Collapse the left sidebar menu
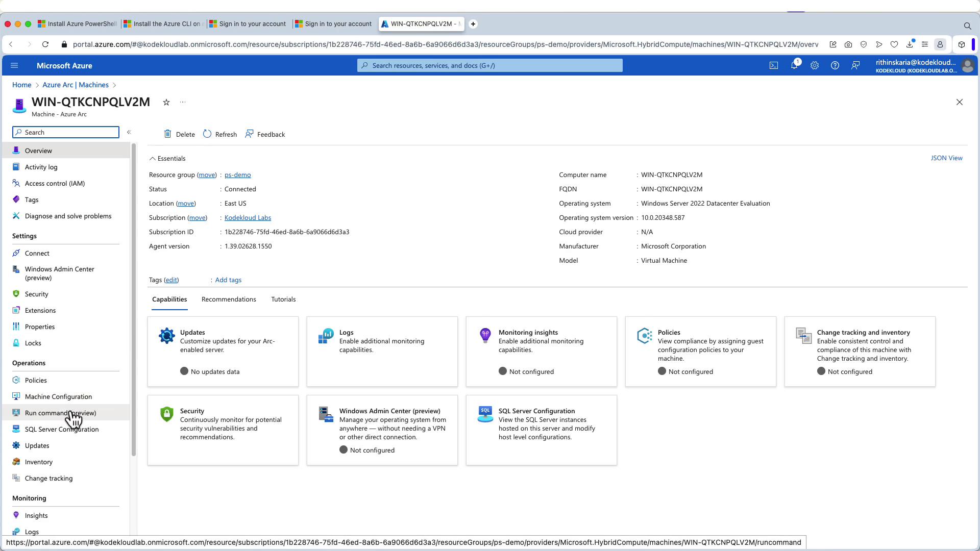Screen dimensions: 980x551 (129, 132)
